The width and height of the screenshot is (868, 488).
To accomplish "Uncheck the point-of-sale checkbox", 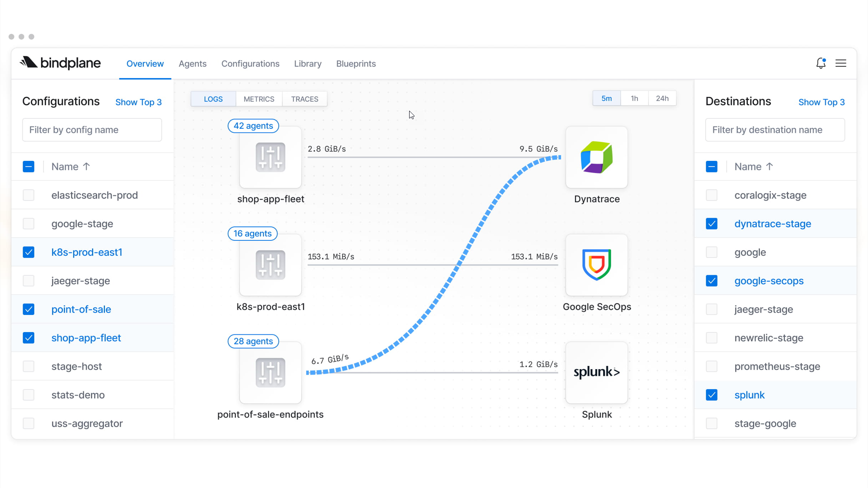I will [x=28, y=309].
